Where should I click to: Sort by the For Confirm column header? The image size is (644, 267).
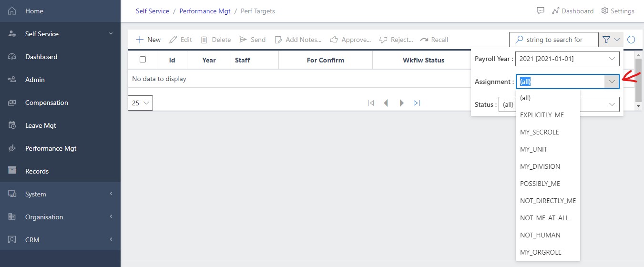click(326, 60)
